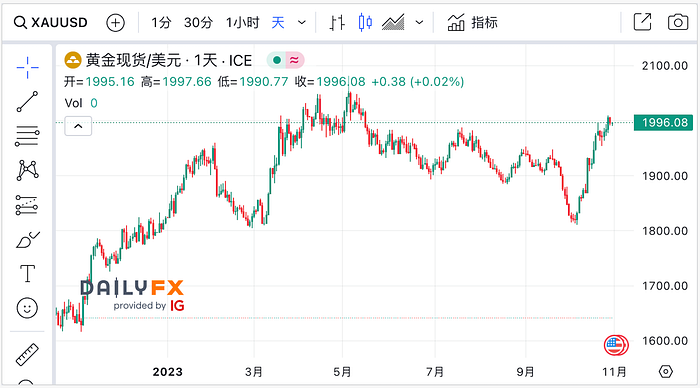Choose the brush drawing tool
Image resolution: width=700 pixels, height=388 pixels.
[27, 239]
